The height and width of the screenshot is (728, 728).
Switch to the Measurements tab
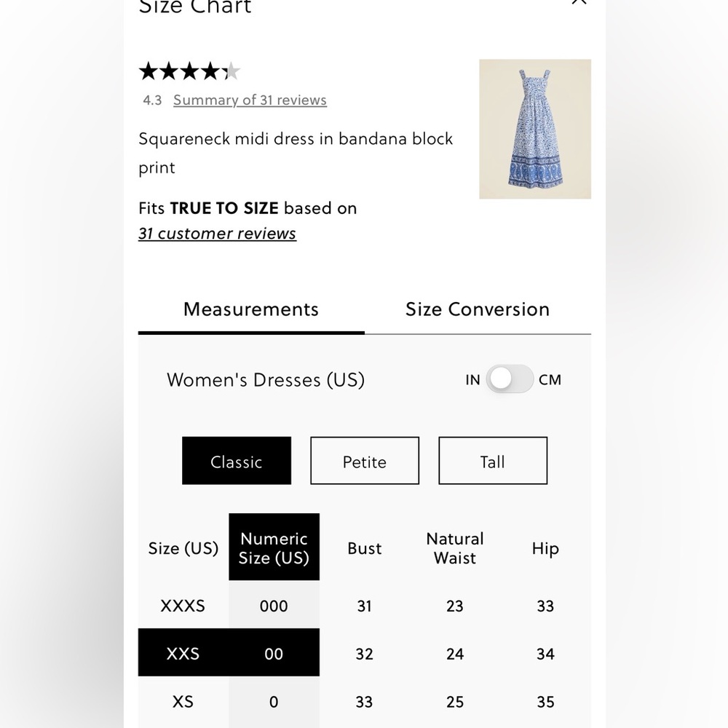point(251,309)
